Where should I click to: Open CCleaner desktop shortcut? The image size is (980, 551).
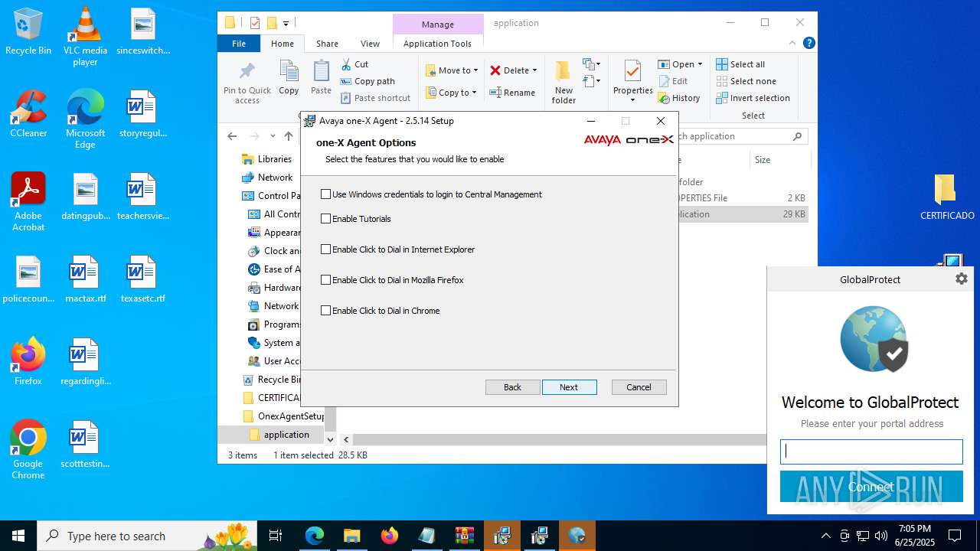pos(28,112)
